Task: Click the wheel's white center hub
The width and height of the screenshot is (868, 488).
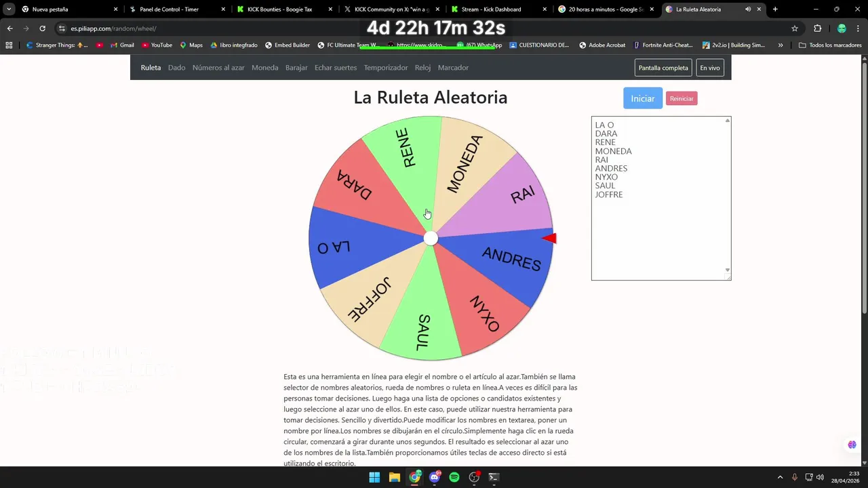Action: (x=431, y=239)
